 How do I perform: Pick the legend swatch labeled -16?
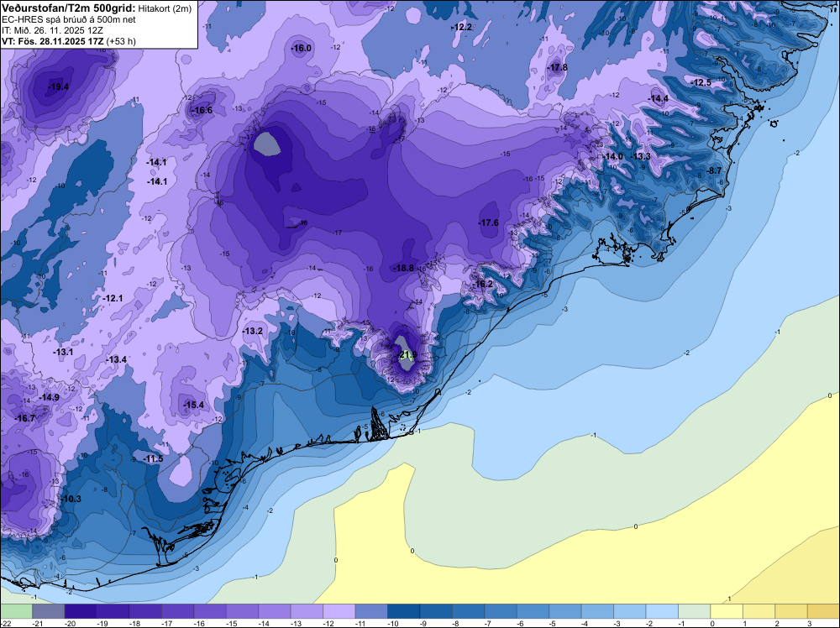coord(210,611)
